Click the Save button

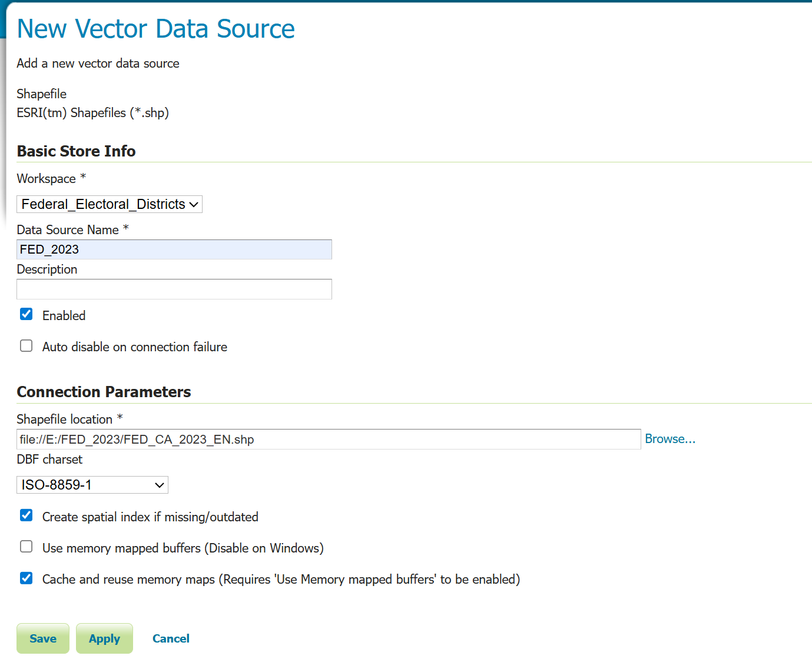pyautogui.click(x=43, y=638)
